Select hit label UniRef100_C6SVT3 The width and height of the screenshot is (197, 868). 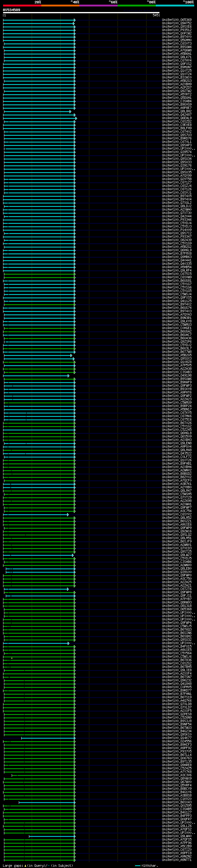(177, 43)
